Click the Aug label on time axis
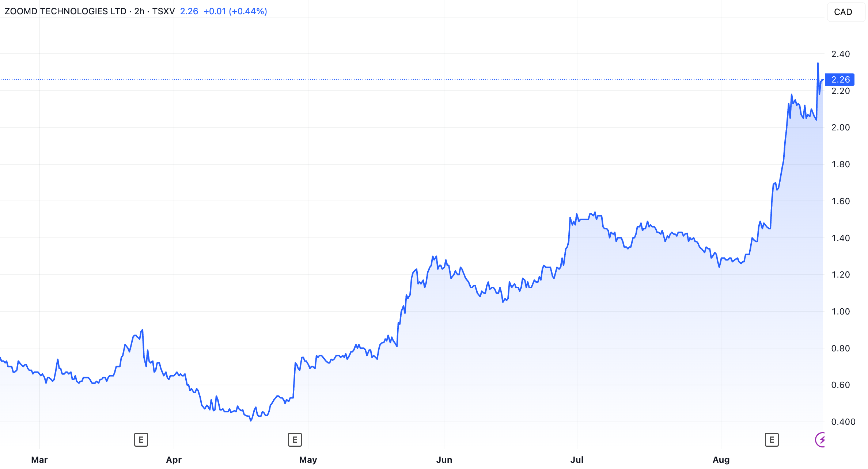868x469 pixels. (721, 460)
